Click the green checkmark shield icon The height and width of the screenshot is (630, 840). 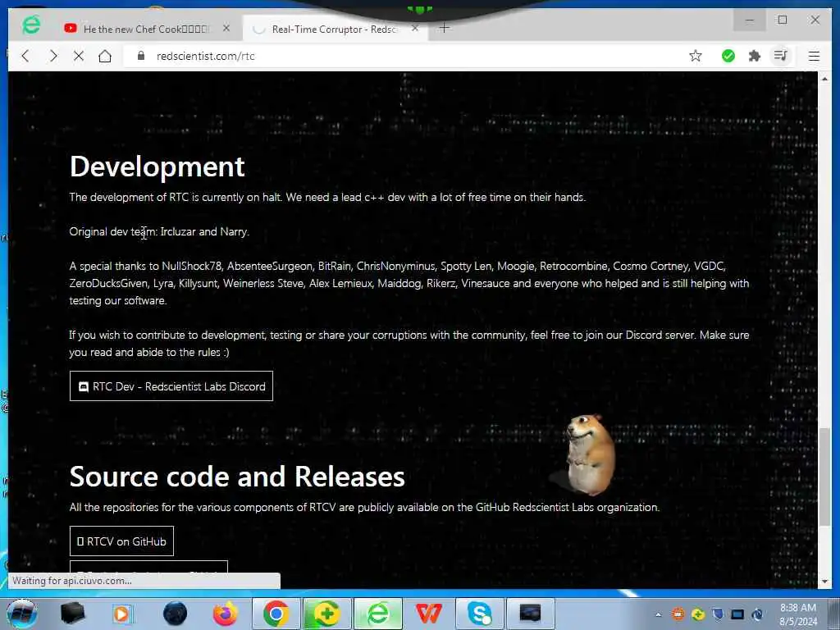coord(728,56)
